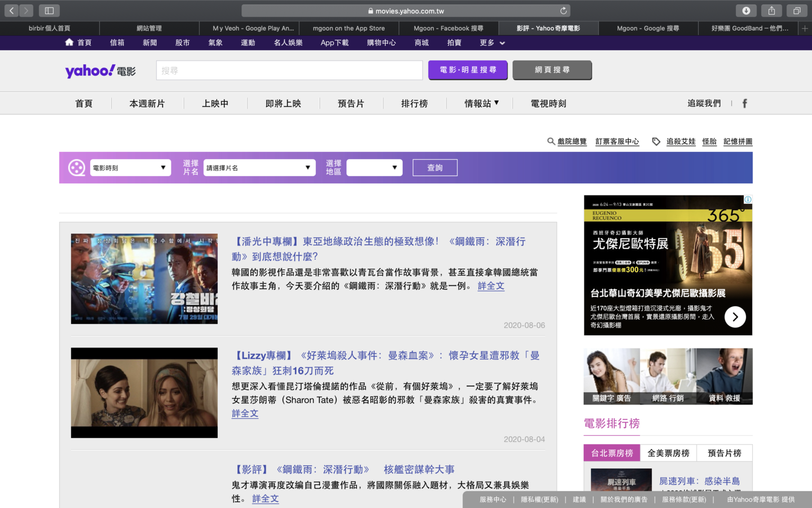Click the Yahoo 電影 logo
The height and width of the screenshot is (508, 812).
(x=100, y=71)
